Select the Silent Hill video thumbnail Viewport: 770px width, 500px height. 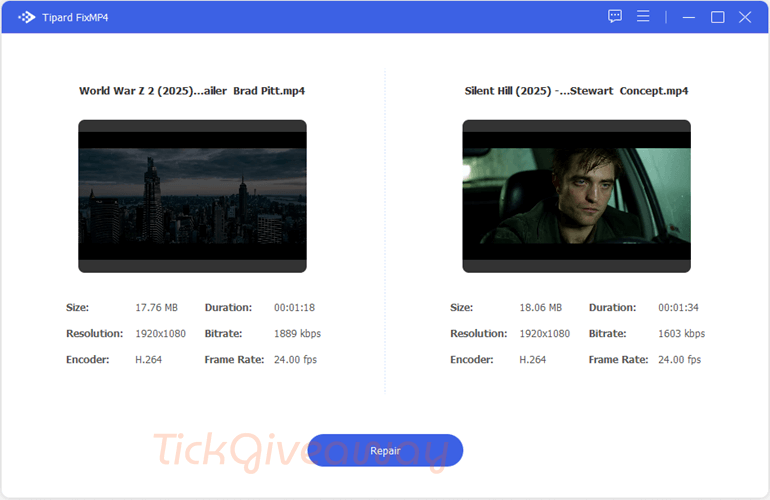(x=577, y=196)
